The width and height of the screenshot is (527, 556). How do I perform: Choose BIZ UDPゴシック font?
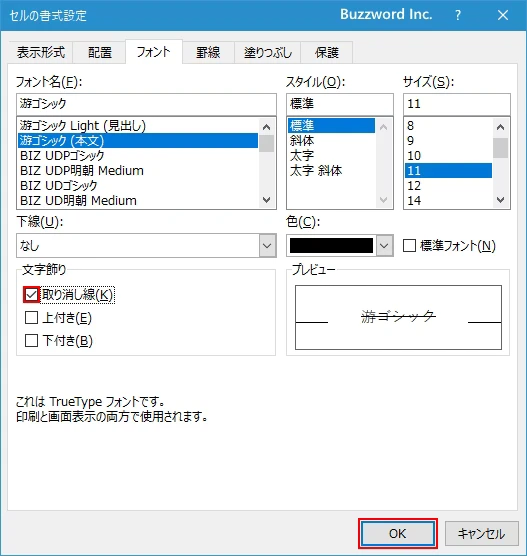point(138,155)
